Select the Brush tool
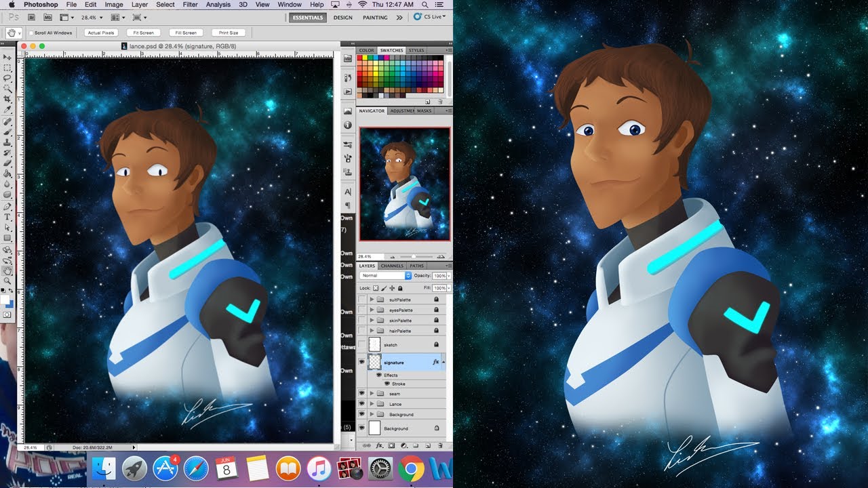Screen dimensions: 868x488 7,132
